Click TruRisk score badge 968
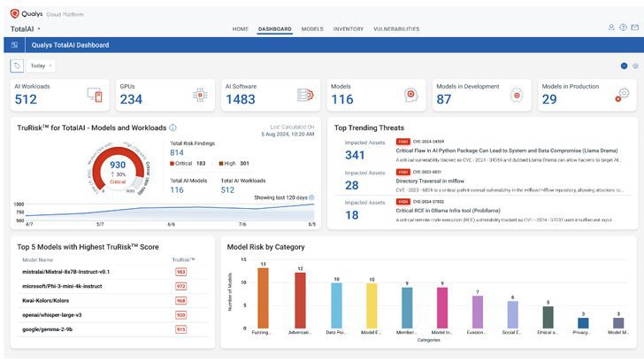This screenshot has width=644, height=363. pyautogui.click(x=181, y=300)
